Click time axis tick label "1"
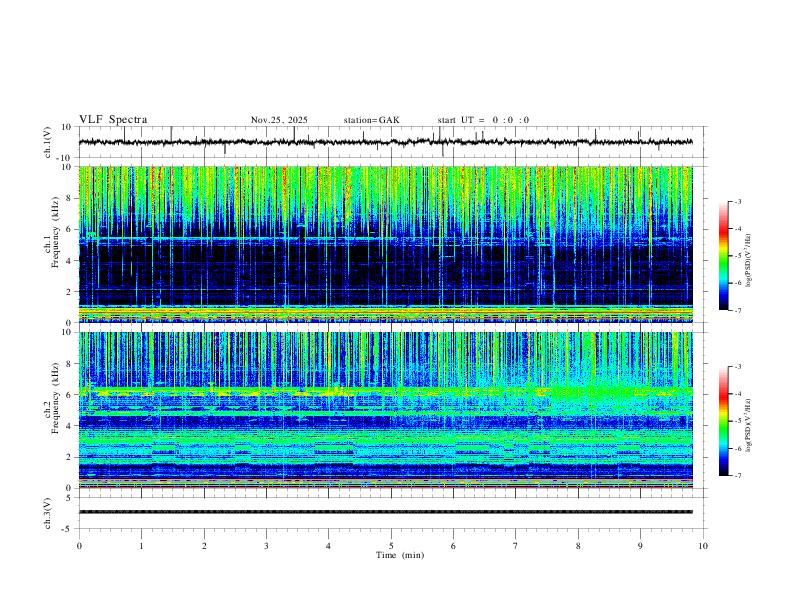This screenshot has width=792, height=612. click(x=141, y=546)
